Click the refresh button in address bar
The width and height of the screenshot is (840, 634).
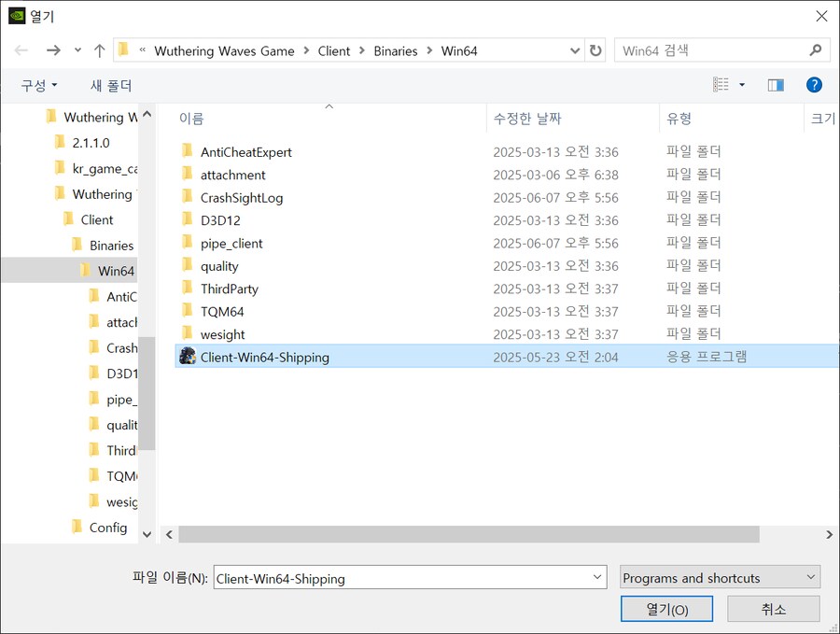(x=595, y=50)
